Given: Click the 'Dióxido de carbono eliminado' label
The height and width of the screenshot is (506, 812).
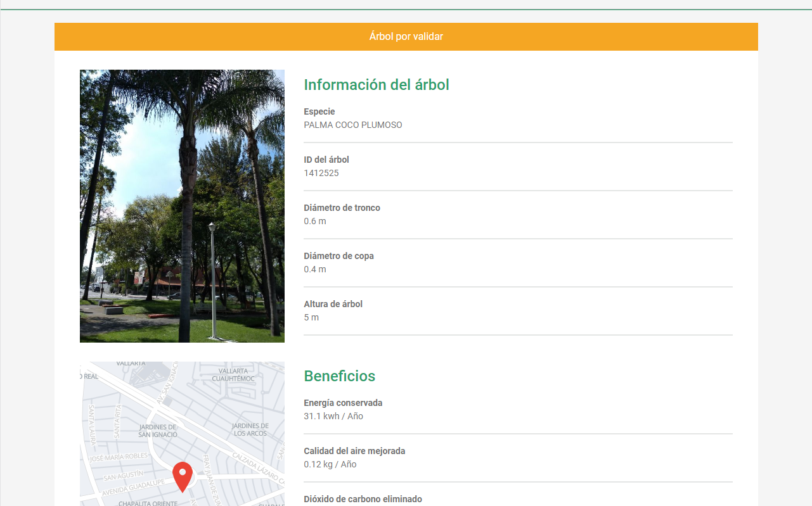Looking at the screenshot, I should 363,499.
